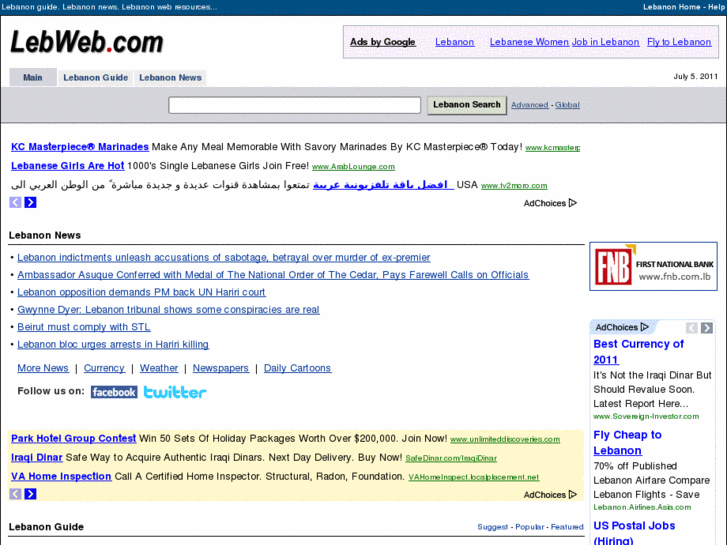Read Ambassador Asuque medal article
This screenshot has width=727, height=545.
[273, 275]
